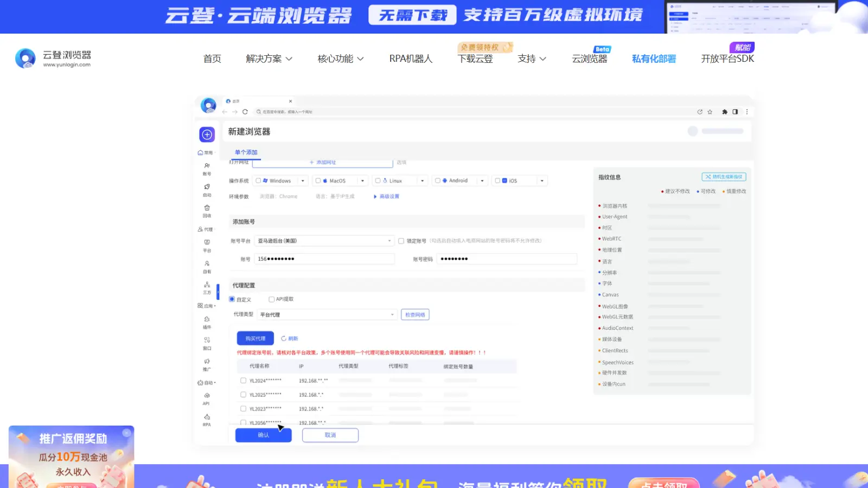Screen dimensions: 868x488
Task: Expand the 高级设置 advanced settings section
Action: (387, 196)
